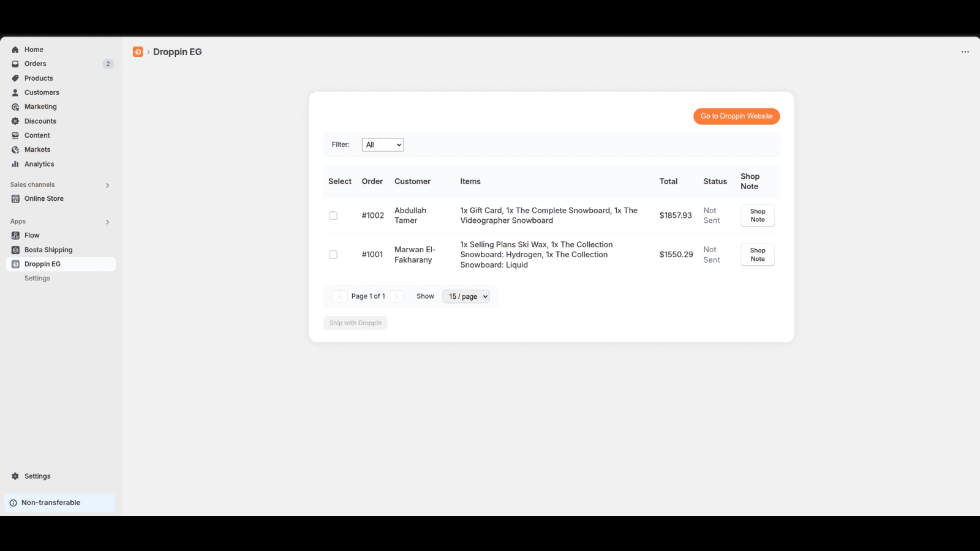Click the Non-transferable banner

59,503
